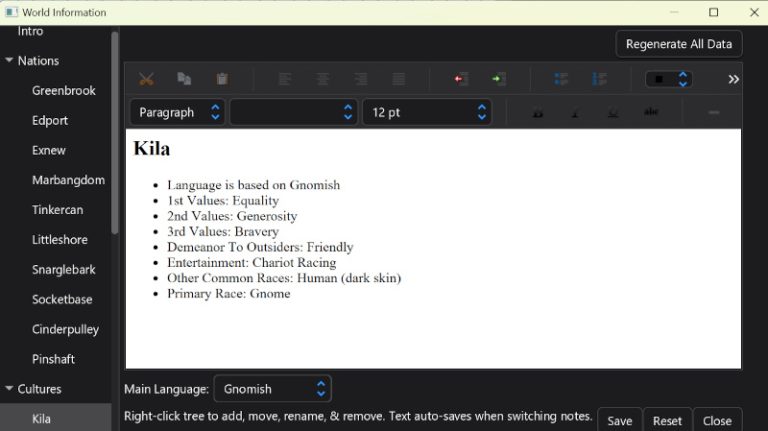Click the Regenerate All Data button
This screenshot has width=768, height=431.
(x=679, y=44)
